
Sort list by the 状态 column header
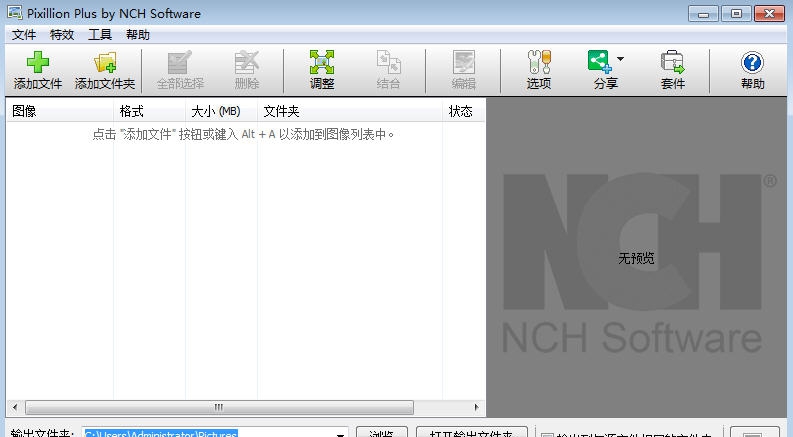[463, 111]
